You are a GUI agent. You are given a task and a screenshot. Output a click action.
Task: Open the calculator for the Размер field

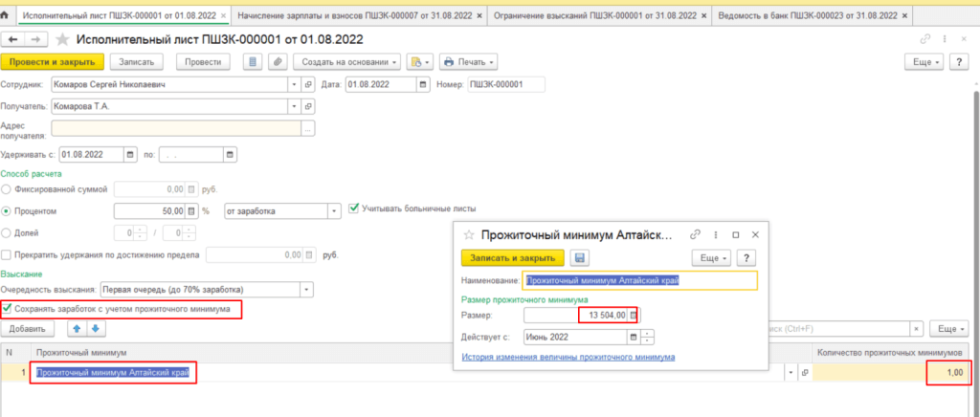[x=633, y=315]
